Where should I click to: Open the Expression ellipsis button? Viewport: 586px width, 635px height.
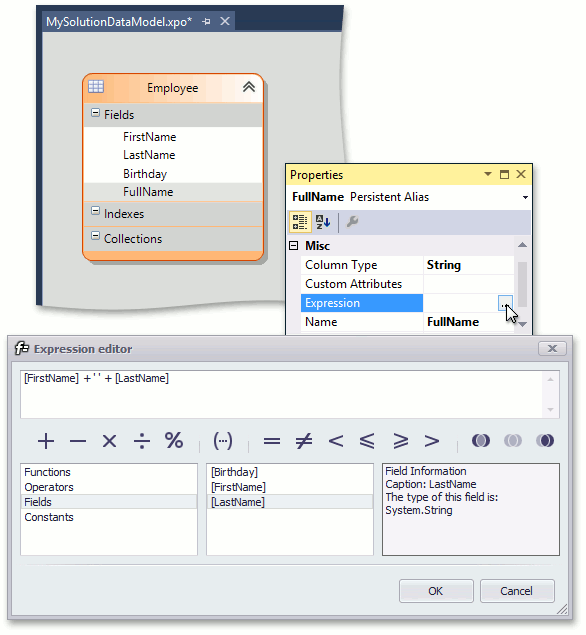tap(505, 303)
